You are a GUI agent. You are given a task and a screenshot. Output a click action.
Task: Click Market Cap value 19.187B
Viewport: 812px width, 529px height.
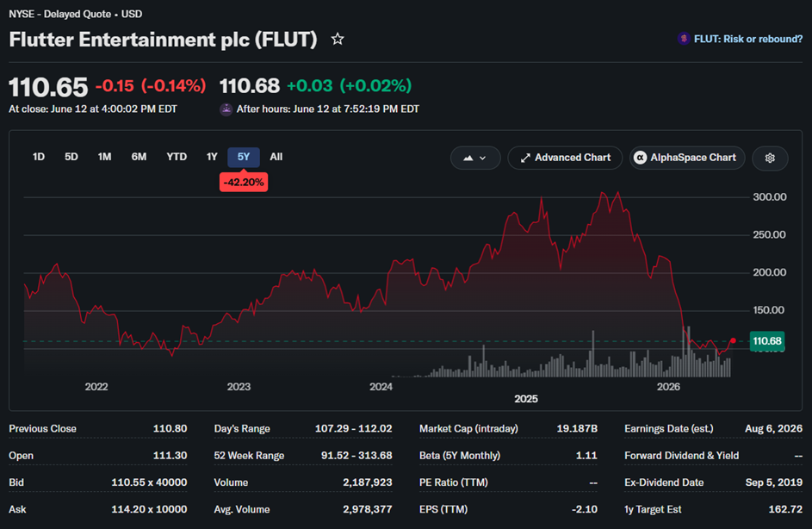[577, 429]
